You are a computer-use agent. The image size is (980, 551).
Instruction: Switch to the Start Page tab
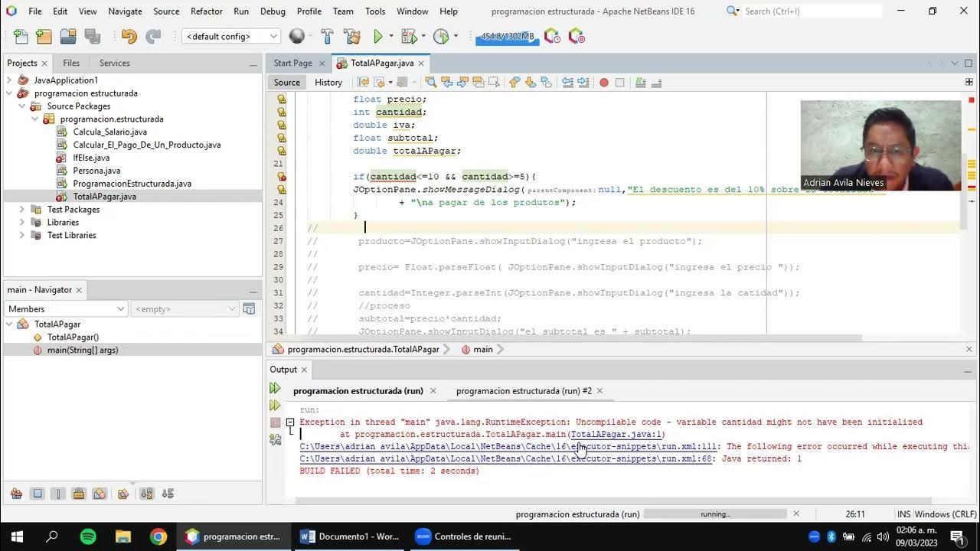(x=292, y=63)
